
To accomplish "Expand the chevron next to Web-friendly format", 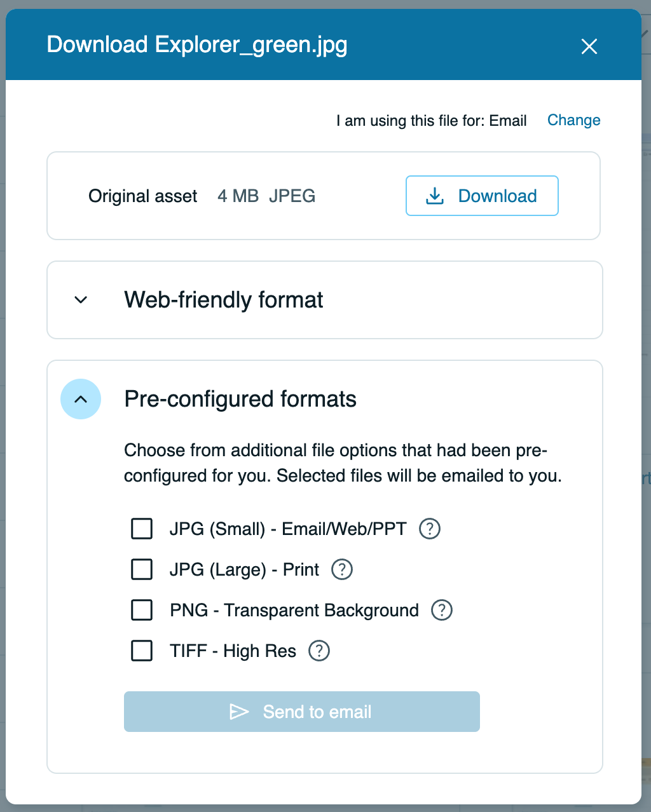I will pyautogui.click(x=81, y=299).
